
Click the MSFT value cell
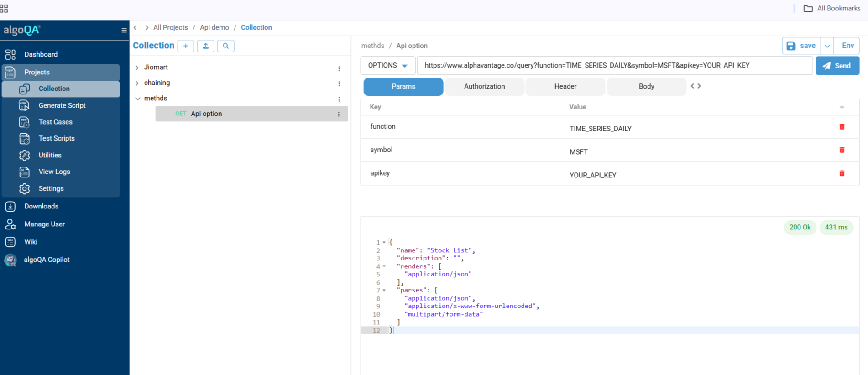click(579, 152)
